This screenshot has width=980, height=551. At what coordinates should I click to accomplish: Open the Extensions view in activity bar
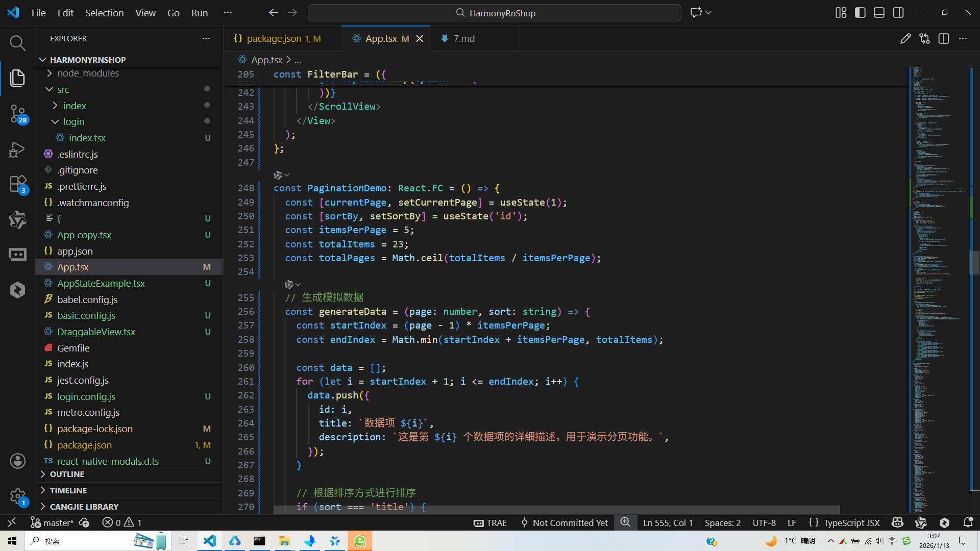click(17, 184)
